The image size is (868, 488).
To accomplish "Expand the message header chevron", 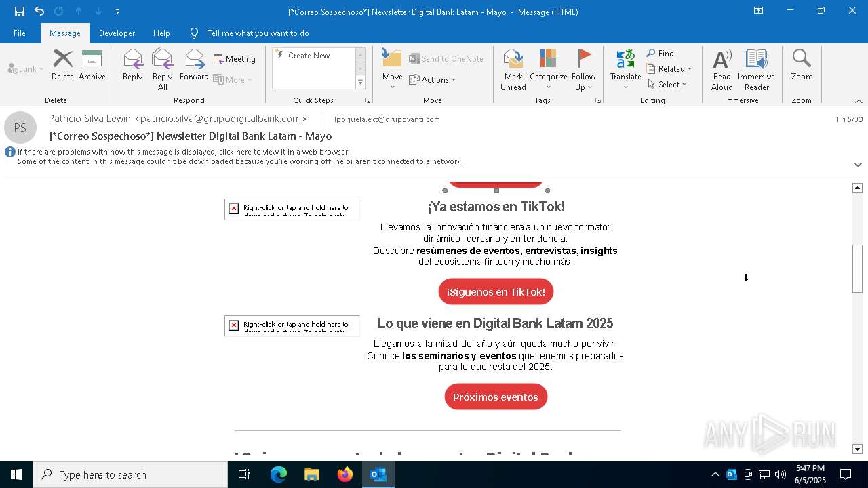I will 858,165.
